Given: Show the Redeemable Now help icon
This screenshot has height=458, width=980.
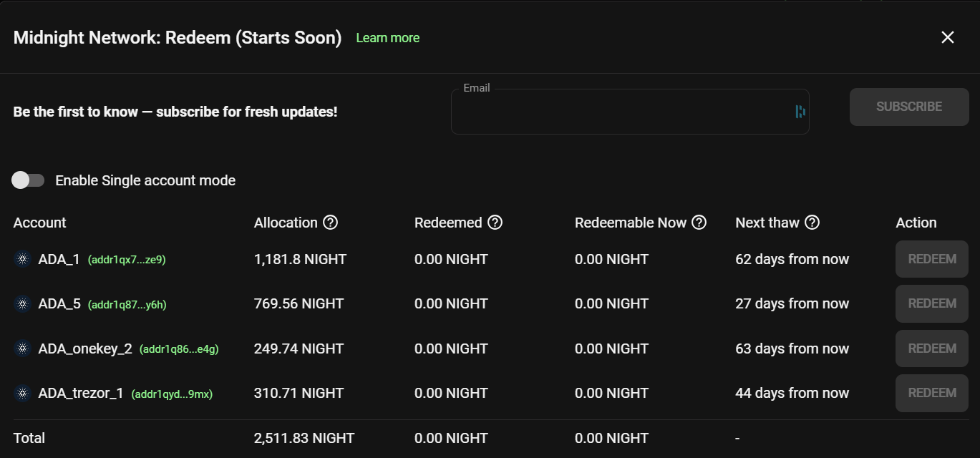Looking at the screenshot, I should [x=699, y=223].
